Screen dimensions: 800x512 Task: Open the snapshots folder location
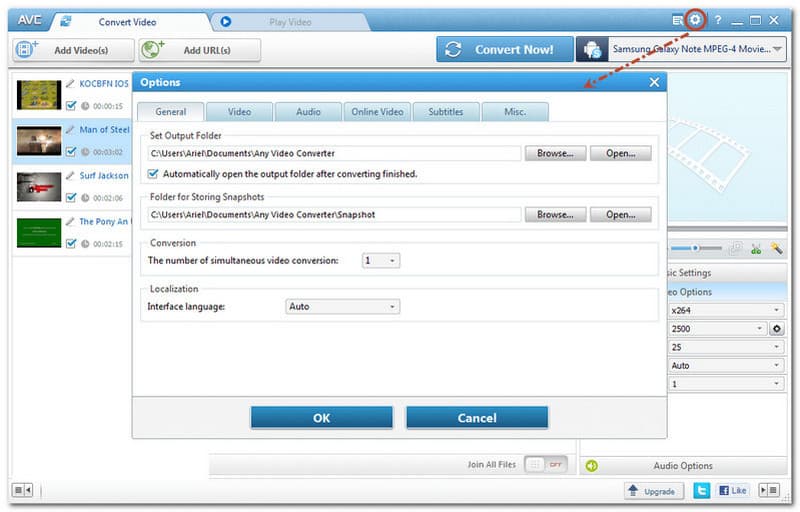[x=620, y=214]
